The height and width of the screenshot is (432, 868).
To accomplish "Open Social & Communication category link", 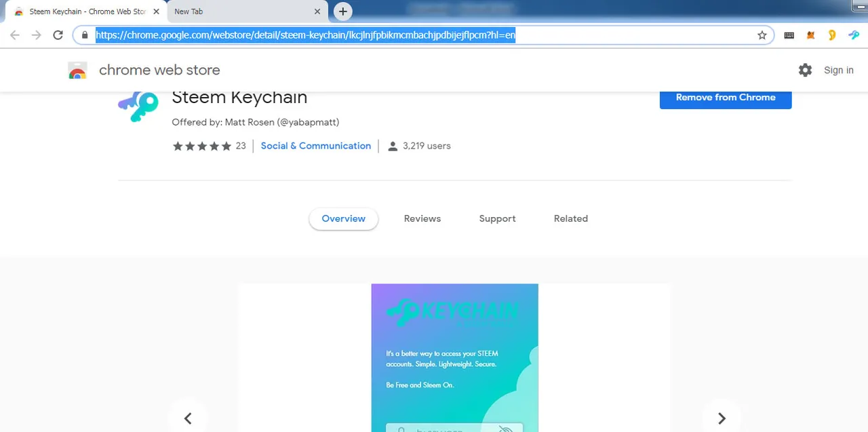I will pos(316,146).
